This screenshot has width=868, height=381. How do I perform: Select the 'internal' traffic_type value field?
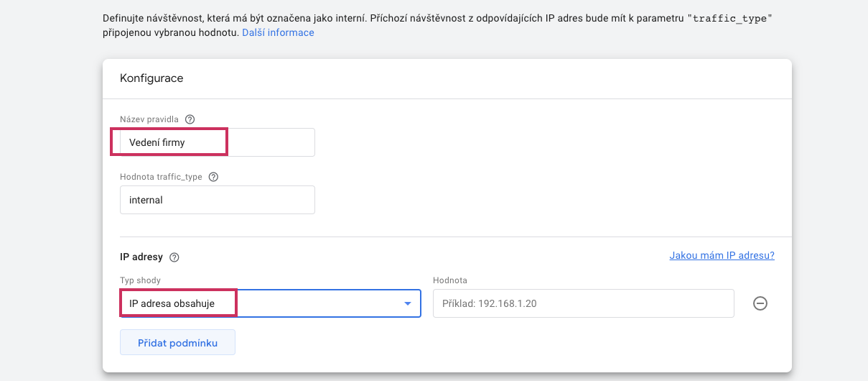click(218, 200)
